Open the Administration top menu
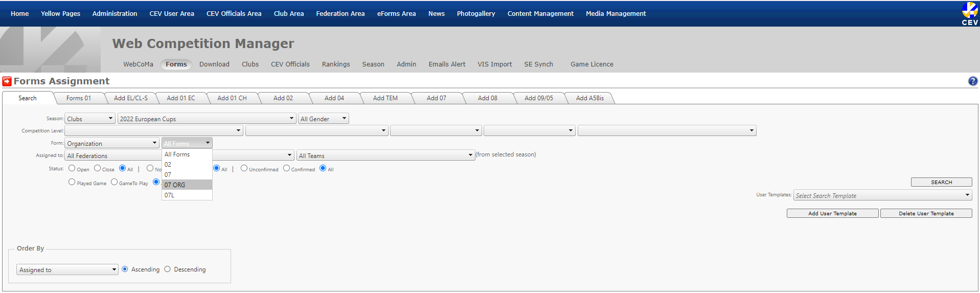 point(115,14)
